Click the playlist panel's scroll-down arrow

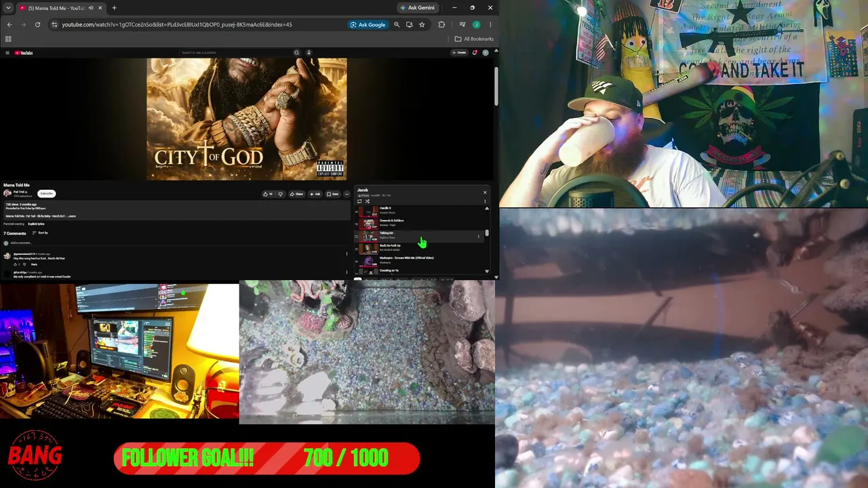487,271
